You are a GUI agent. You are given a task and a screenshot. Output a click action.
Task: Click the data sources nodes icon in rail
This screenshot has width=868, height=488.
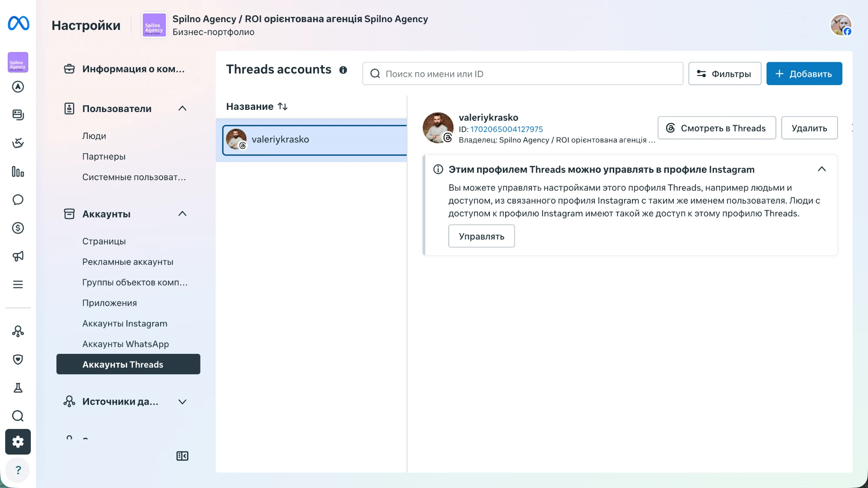[18, 331]
